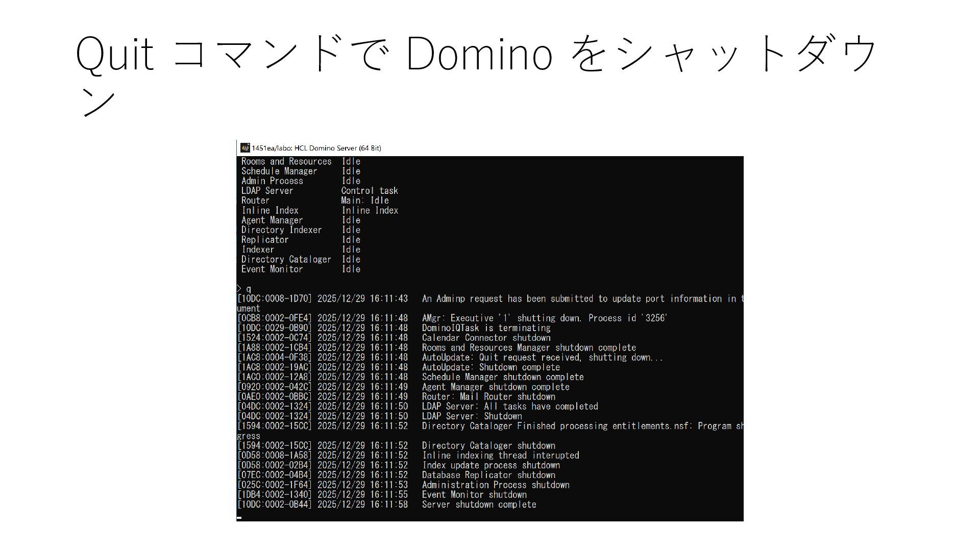This screenshot has width=980, height=551.
Task: Click the 'Administration Process shutdown' log line
Action: (x=495, y=485)
